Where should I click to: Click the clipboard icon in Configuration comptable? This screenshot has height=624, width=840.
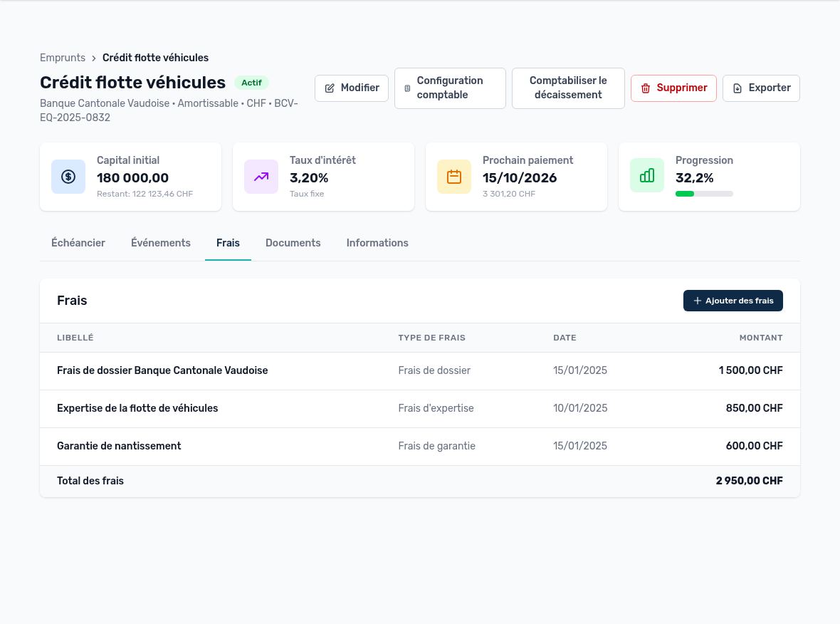(x=407, y=88)
